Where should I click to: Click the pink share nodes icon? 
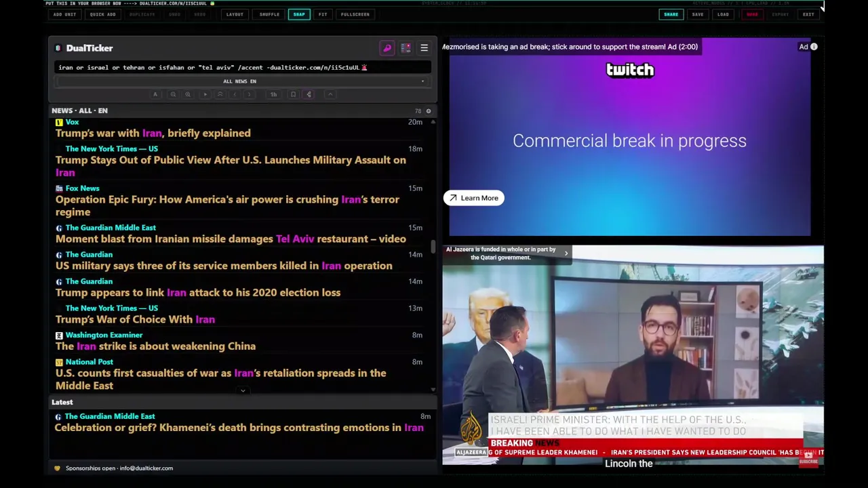pyautogui.click(x=309, y=94)
